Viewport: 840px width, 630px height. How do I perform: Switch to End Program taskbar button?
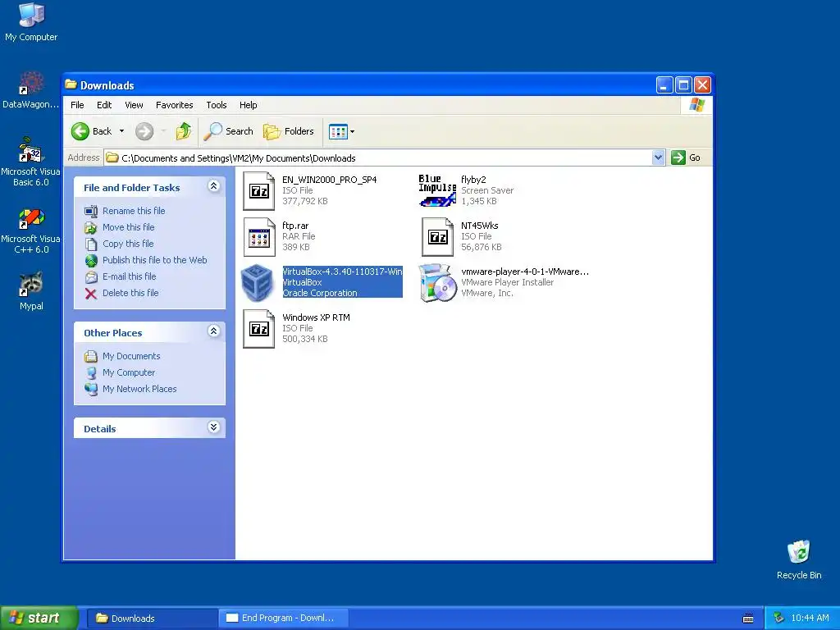click(283, 619)
